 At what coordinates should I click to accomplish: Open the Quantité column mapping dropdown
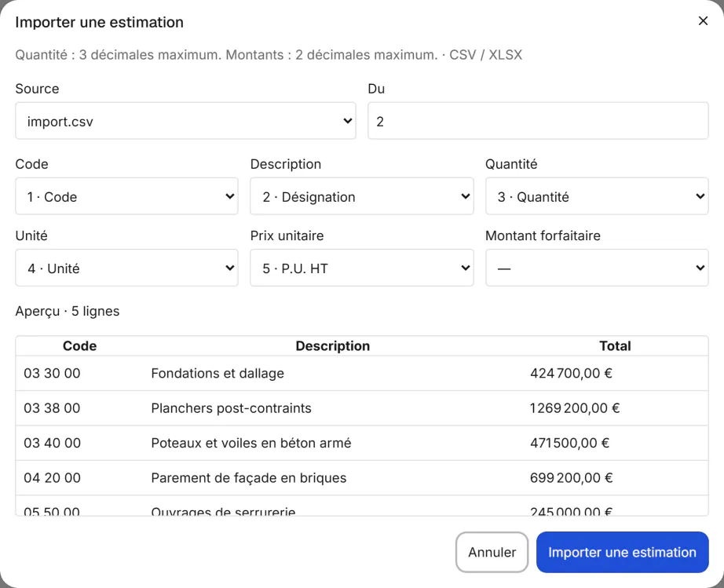pos(597,196)
